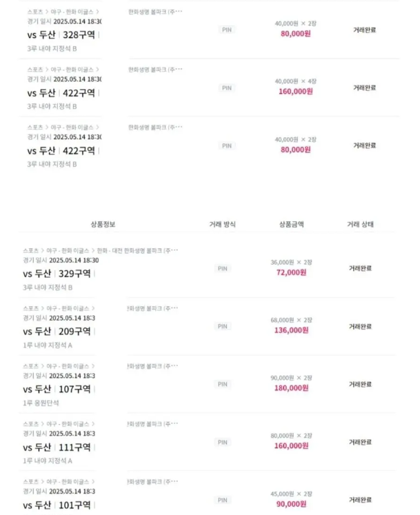The image size is (420, 515).
Task: Open the vs 두산 329구역 listing title
Action: point(57,274)
